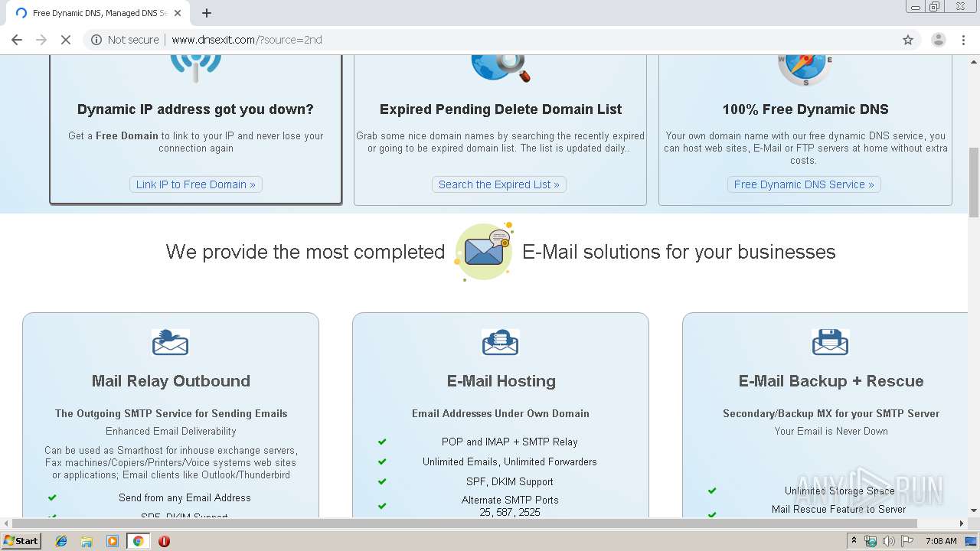Click the Mail Relay Outbound envelope icon

[x=170, y=342]
